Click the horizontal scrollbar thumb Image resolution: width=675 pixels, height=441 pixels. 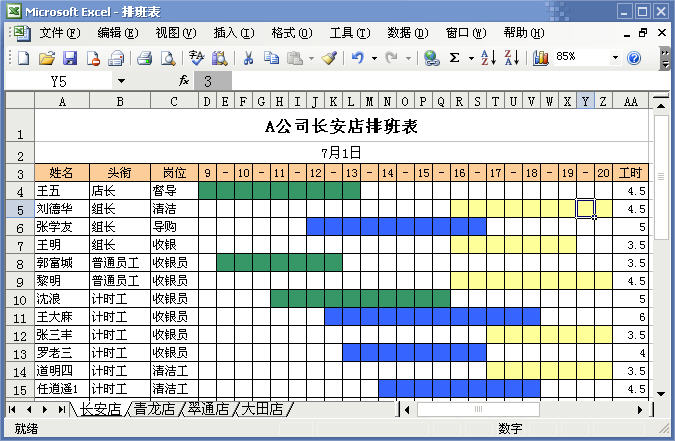coord(478,410)
